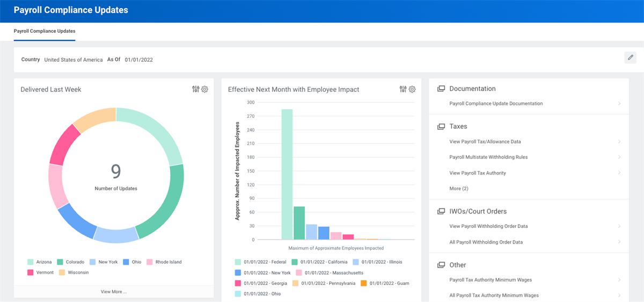This screenshot has width=644, height=302.
Task: Open Payroll Tax Authority Minimum Wages
Action: pyautogui.click(x=491, y=279)
